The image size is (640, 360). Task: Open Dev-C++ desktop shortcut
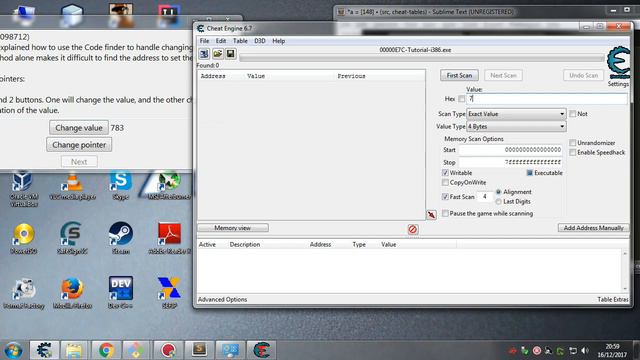(120, 292)
